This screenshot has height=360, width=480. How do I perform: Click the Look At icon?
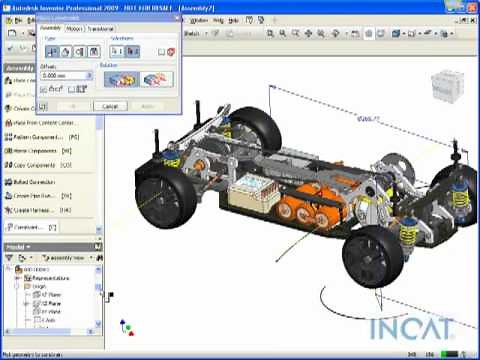pos(355,33)
